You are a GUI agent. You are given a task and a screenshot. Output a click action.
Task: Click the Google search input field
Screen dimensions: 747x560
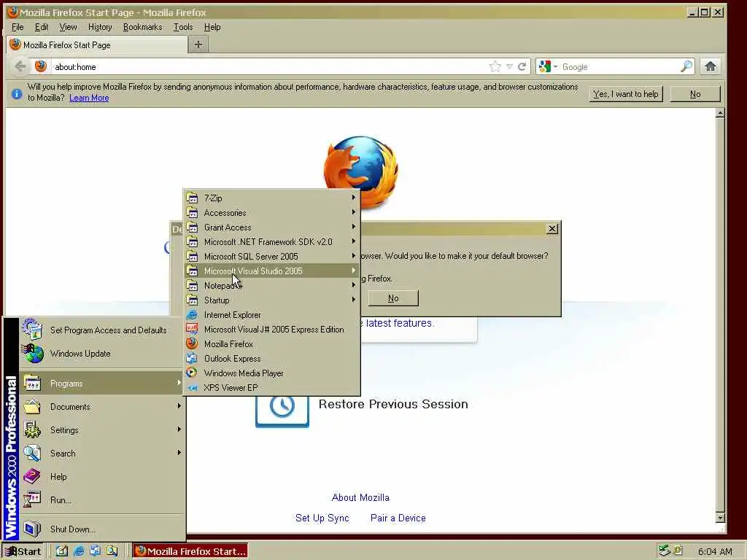point(619,66)
